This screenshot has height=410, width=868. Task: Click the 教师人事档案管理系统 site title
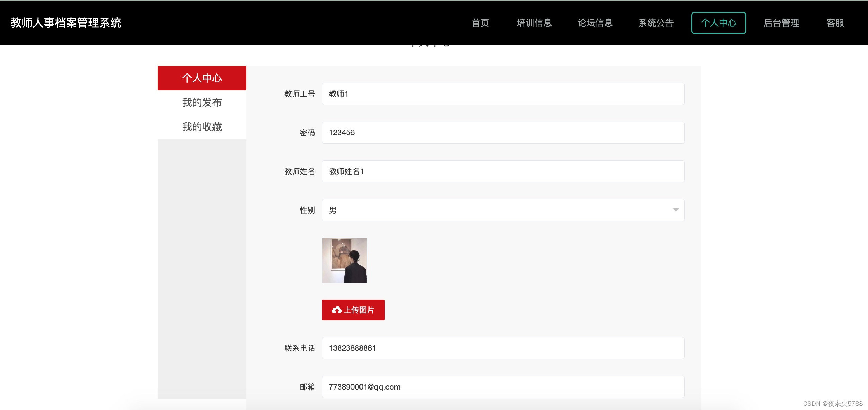66,23
